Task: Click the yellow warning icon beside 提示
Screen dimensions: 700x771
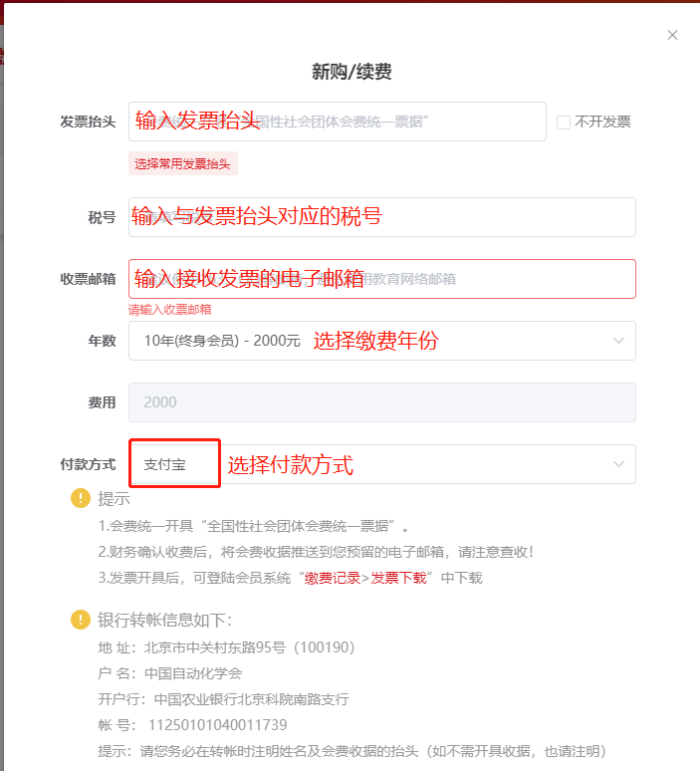Action: (80, 498)
